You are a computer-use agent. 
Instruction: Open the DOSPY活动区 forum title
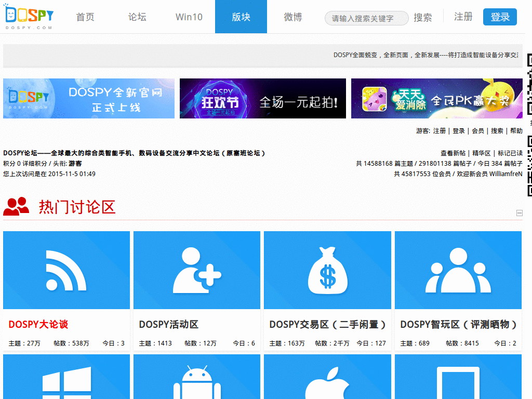coord(169,324)
